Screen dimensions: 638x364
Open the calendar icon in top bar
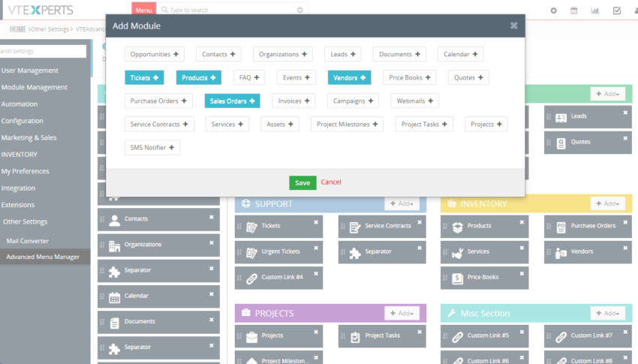573,11
